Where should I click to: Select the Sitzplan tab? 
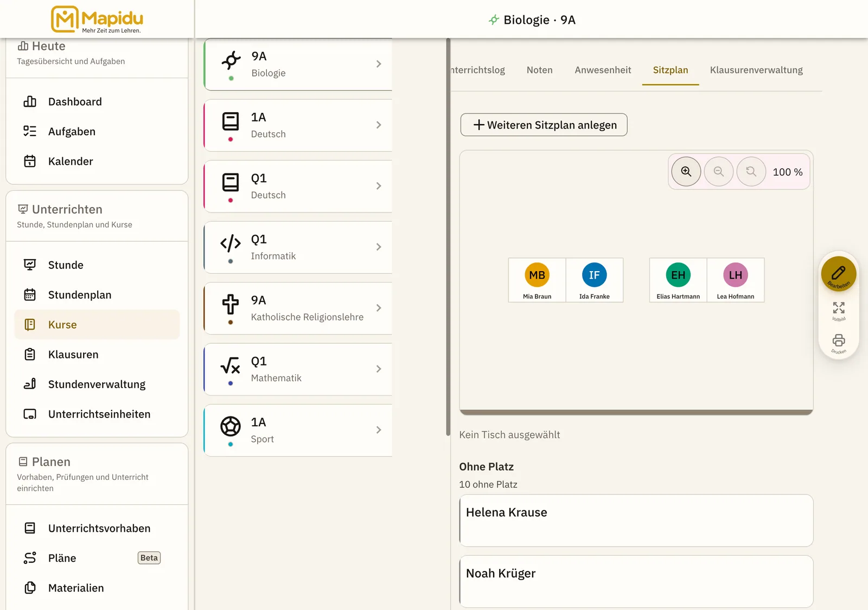(671, 70)
